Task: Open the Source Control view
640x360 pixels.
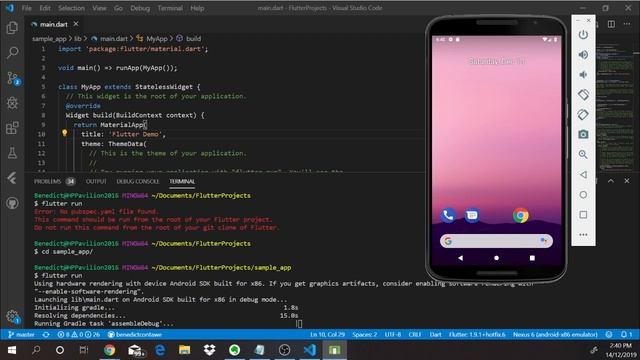Action: 13,78
